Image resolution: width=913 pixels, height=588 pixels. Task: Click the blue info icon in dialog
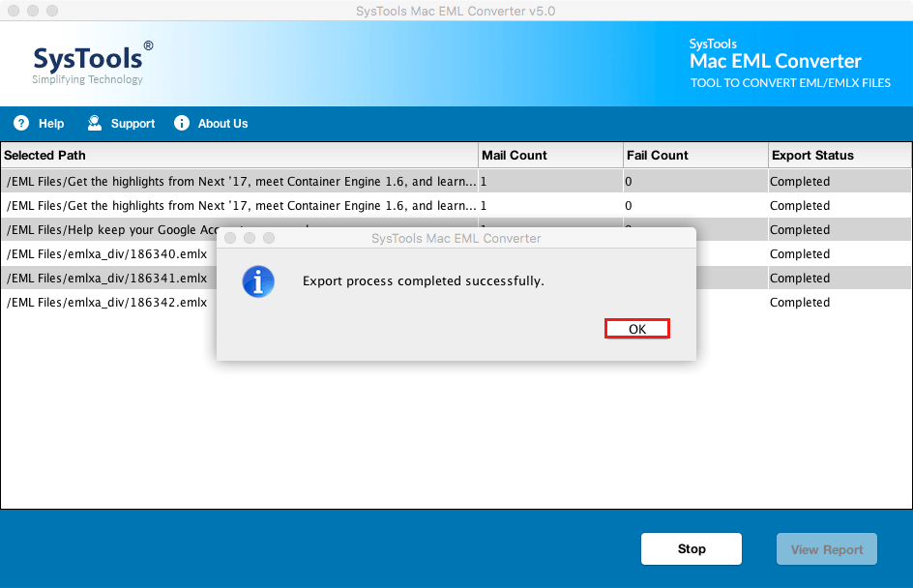[x=258, y=281]
